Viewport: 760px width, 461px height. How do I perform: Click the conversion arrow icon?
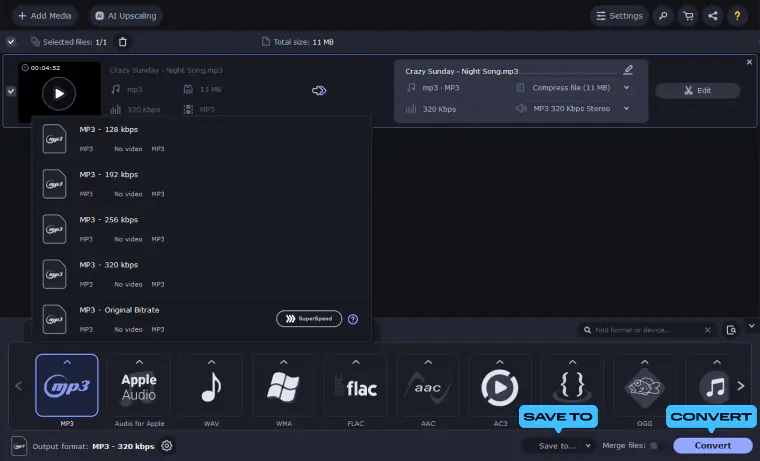(x=319, y=91)
